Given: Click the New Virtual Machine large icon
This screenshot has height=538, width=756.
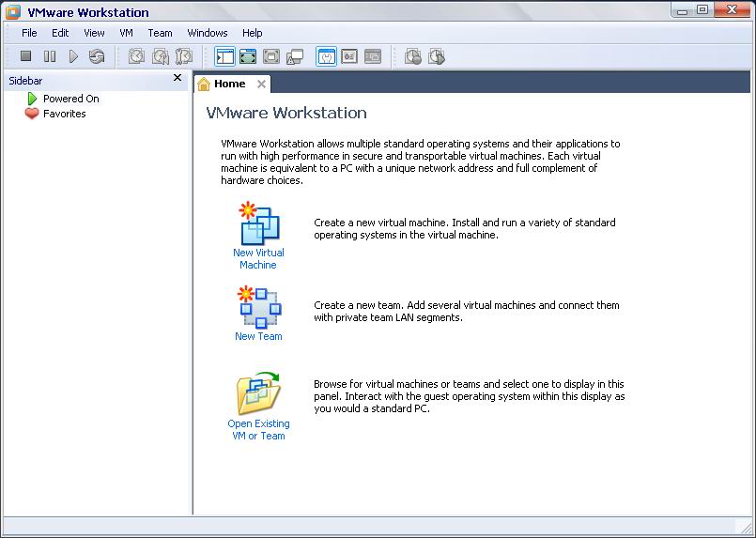Looking at the screenshot, I should point(258,223).
